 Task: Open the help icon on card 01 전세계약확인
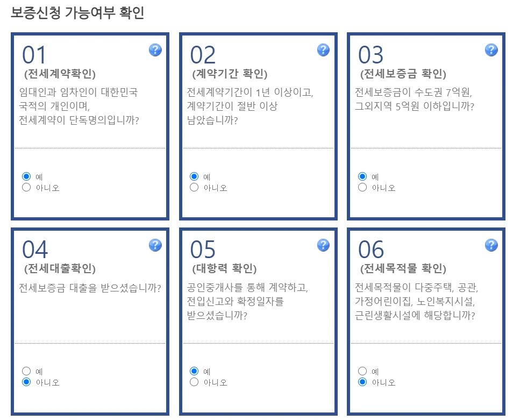155,49
